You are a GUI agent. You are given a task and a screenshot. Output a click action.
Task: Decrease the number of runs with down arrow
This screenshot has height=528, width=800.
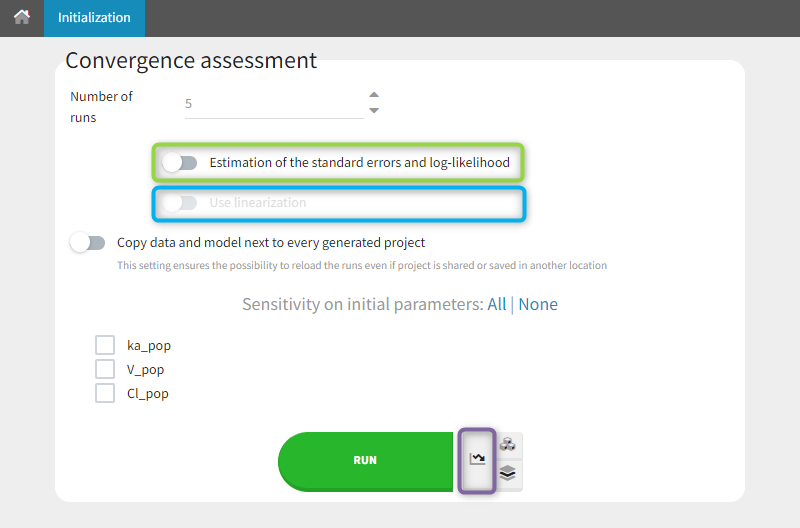(374, 110)
